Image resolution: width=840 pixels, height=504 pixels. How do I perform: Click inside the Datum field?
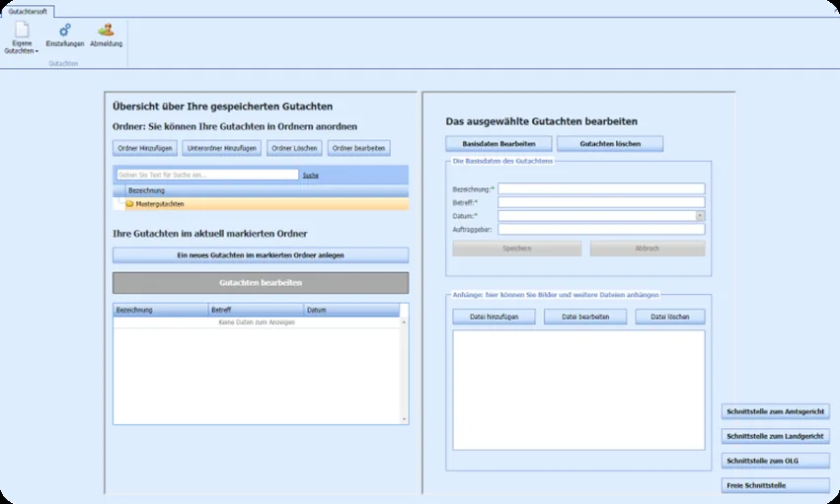tap(596, 216)
